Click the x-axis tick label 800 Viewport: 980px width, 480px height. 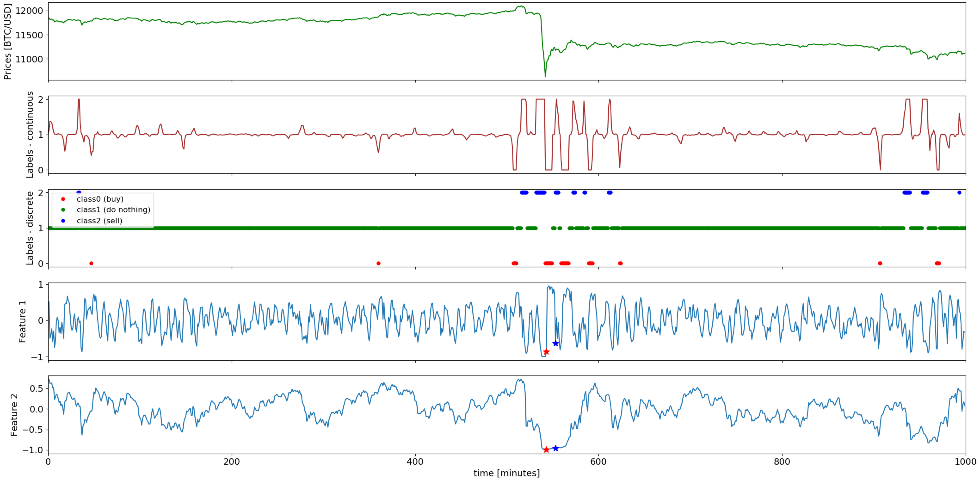coord(782,462)
